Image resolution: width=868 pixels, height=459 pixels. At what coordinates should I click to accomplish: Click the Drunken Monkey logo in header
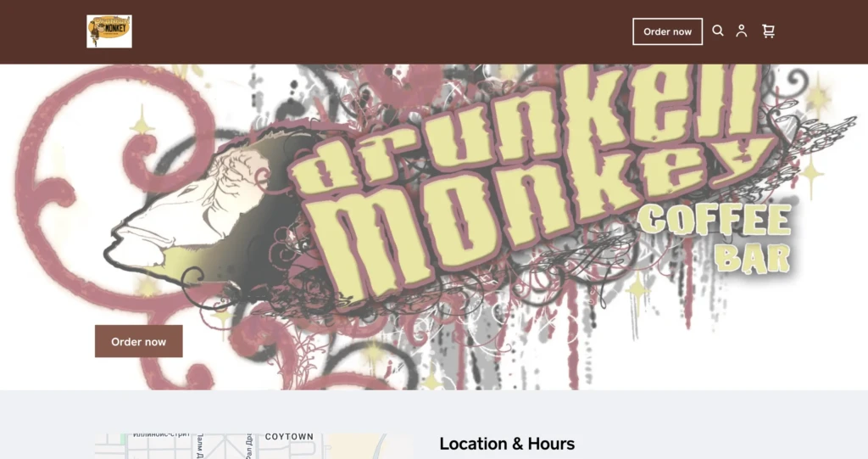[x=109, y=31]
